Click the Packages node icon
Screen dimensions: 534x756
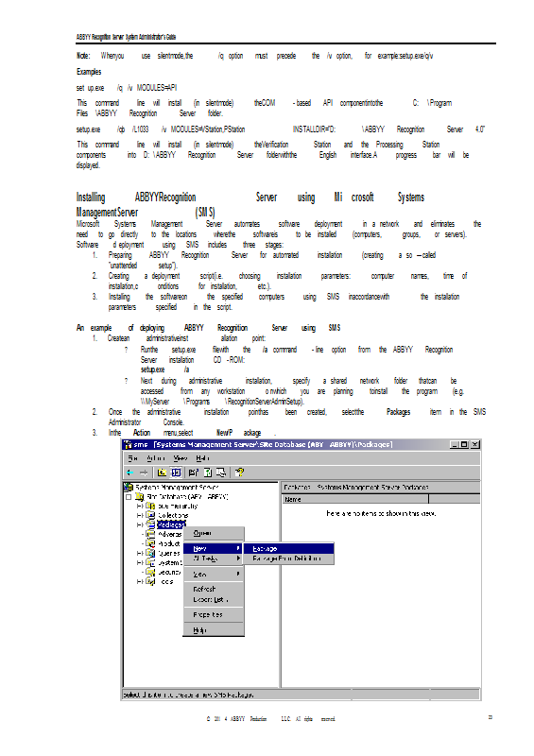tap(150, 524)
